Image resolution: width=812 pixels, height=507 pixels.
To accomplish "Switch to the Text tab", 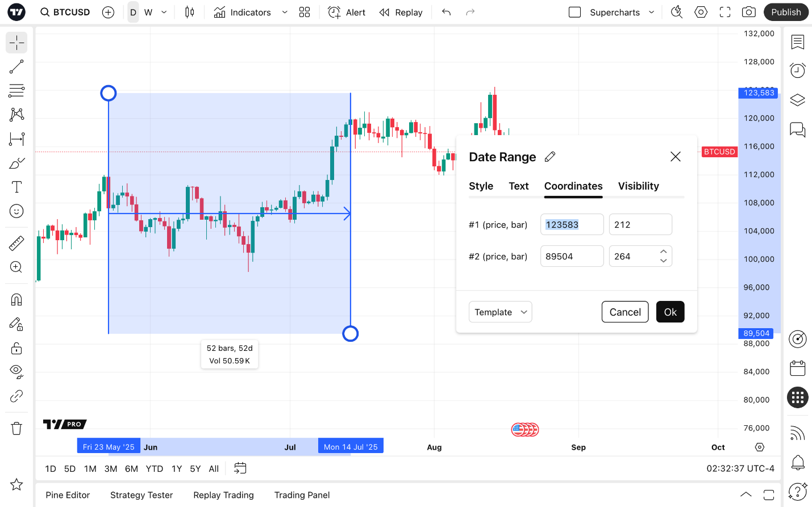I will [x=519, y=186].
